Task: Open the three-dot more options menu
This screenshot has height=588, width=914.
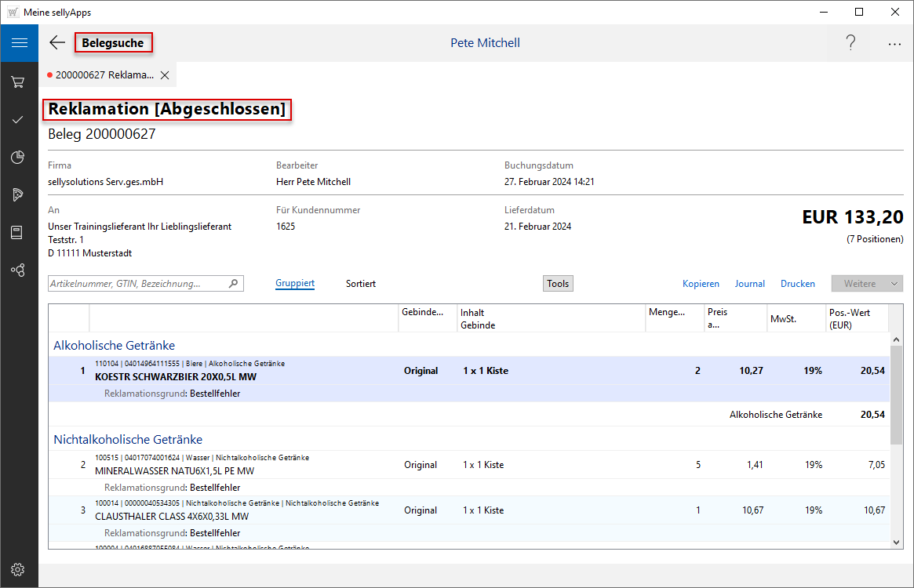Action: (894, 44)
